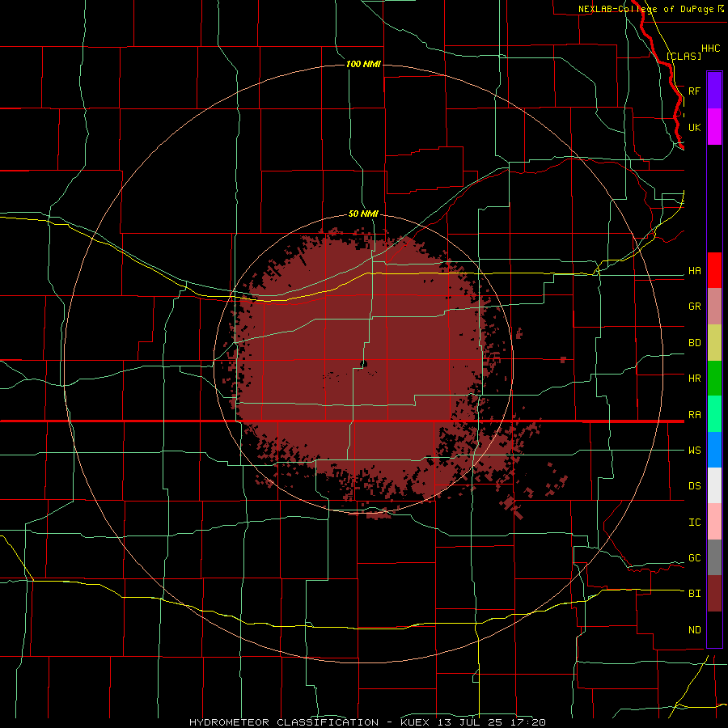Select the pink GR legend color swatch
728x728 pixels.
[x=714, y=307]
